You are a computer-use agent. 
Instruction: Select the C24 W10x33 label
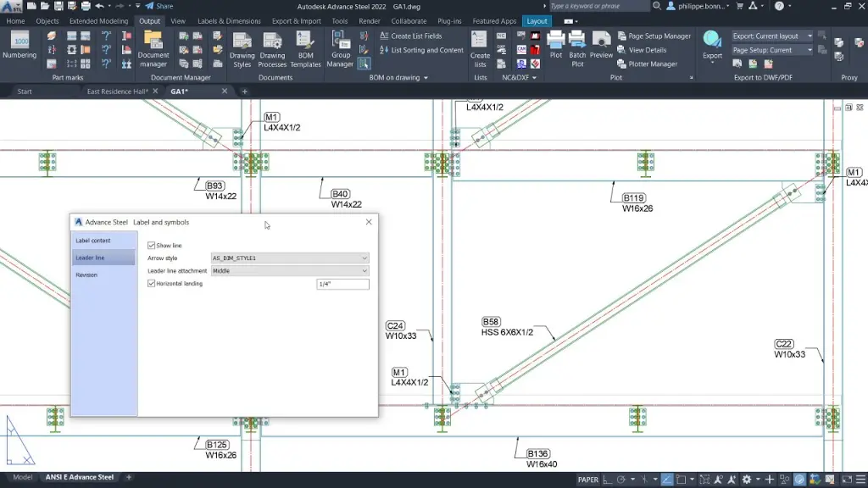pyautogui.click(x=401, y=331)
